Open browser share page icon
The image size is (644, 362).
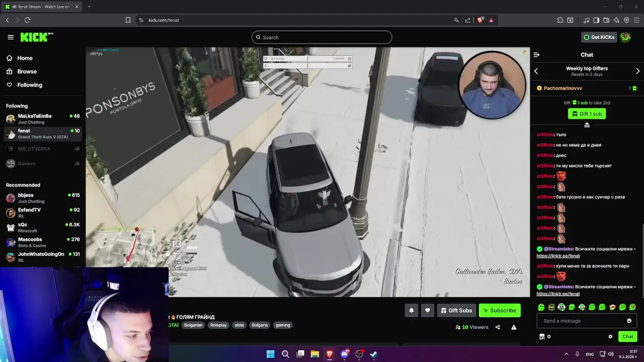click(x=468, y=20)
